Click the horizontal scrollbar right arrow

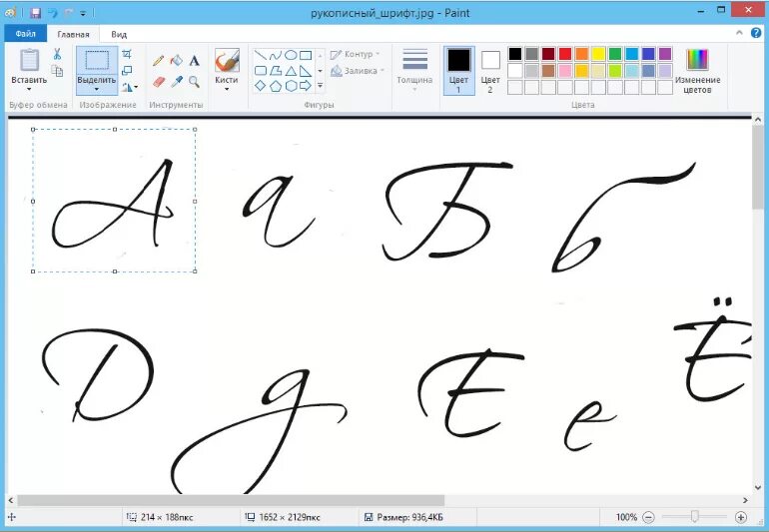745,500
